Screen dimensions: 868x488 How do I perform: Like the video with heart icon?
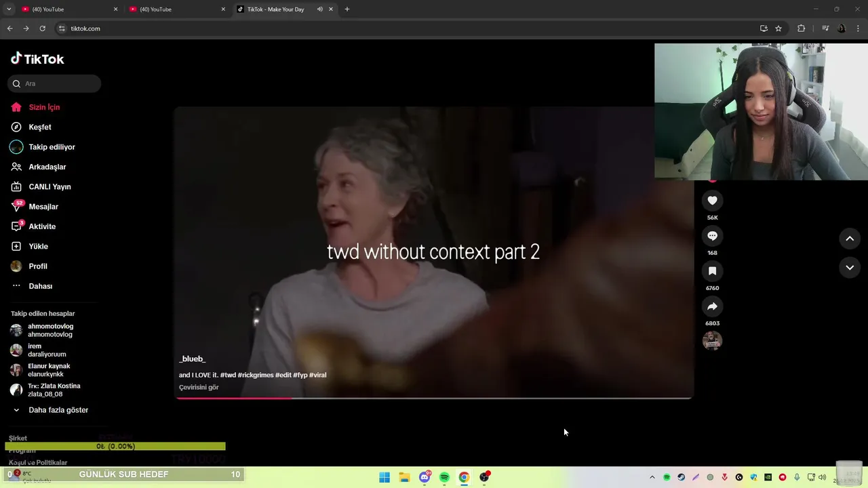(x=712, y=201)
